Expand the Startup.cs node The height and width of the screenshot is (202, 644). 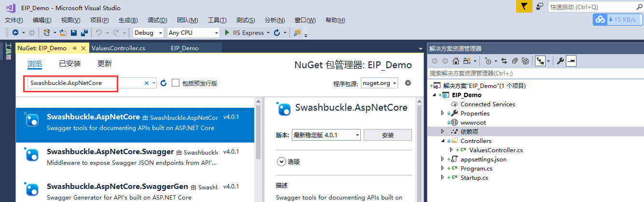[x=443, y=178]
